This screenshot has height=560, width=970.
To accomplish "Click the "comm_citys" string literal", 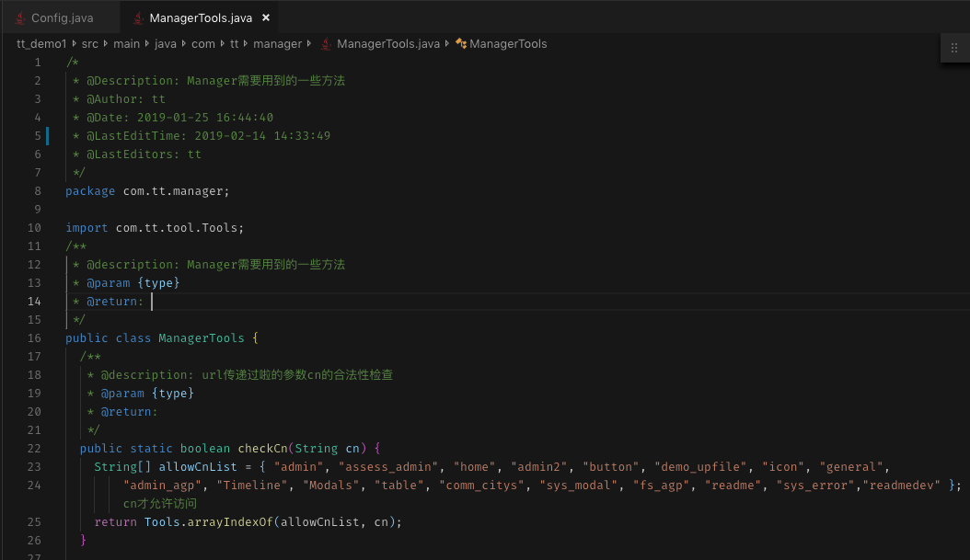I will point(482,486).
